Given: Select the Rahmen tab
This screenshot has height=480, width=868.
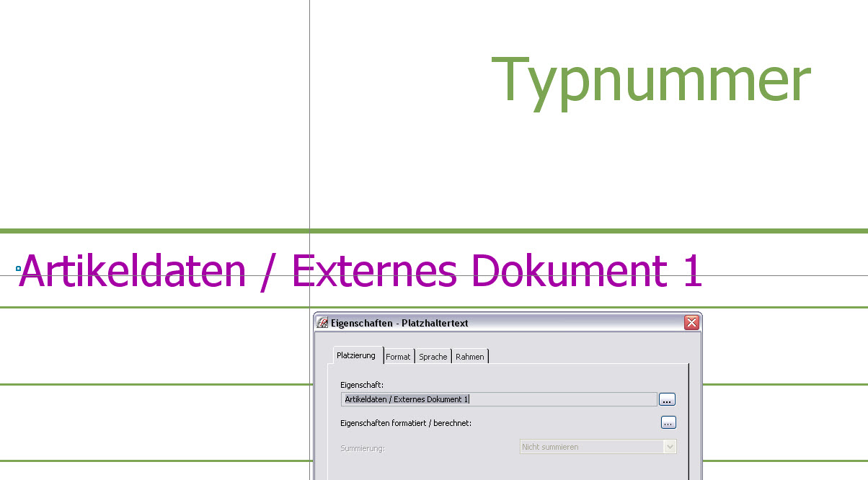Looking at the screenshot, I should (470, 356).
